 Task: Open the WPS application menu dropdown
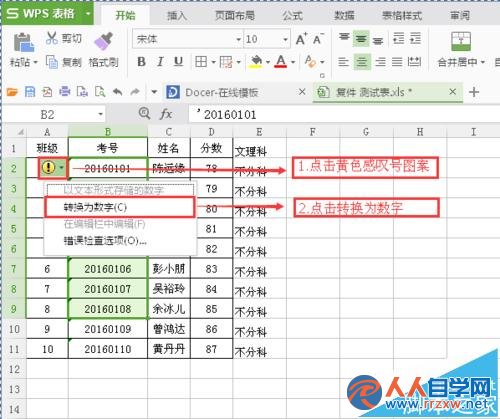(88, 14)
